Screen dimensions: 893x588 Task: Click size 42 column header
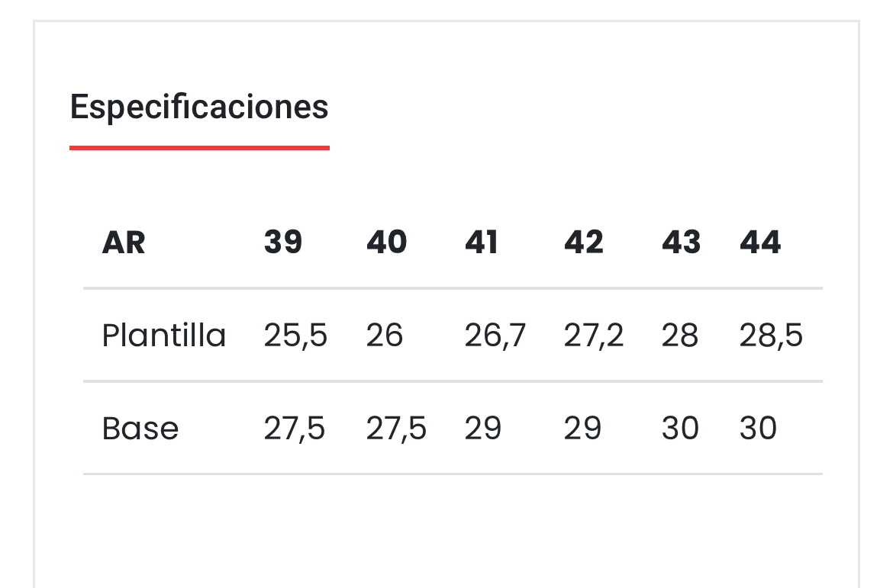point(584,243)
